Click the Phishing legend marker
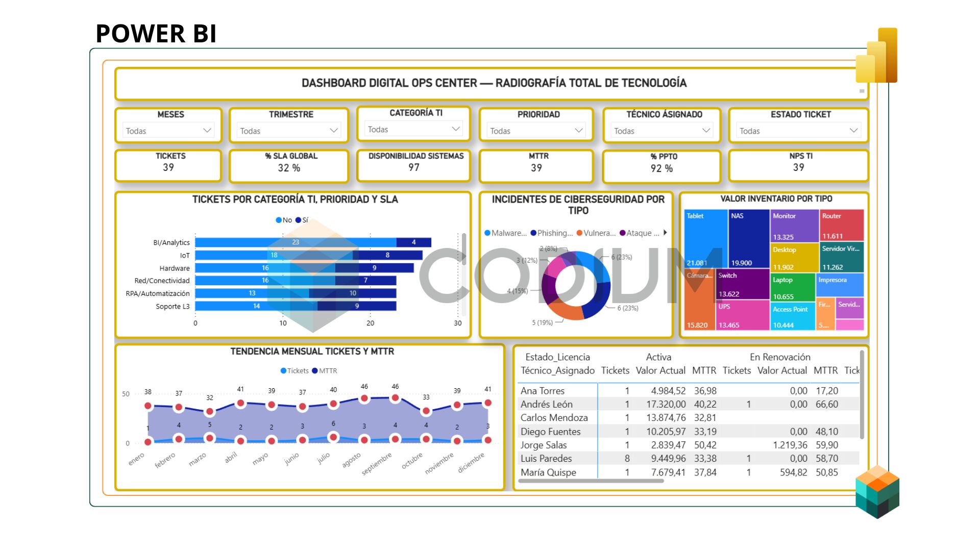Viewport: 980px width, 551px height. coord(533,233)
